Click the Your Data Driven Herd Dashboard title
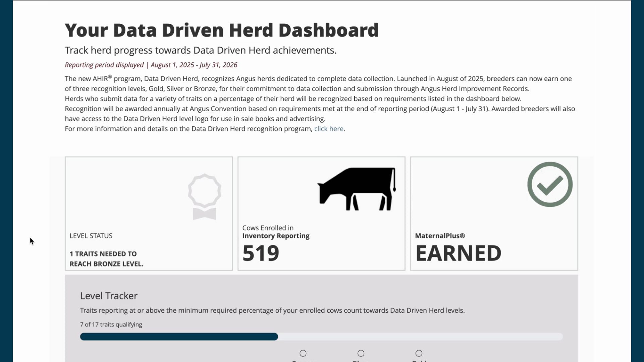Image resolution: width=644 pixels, height=362 pixels. [221, 30]
